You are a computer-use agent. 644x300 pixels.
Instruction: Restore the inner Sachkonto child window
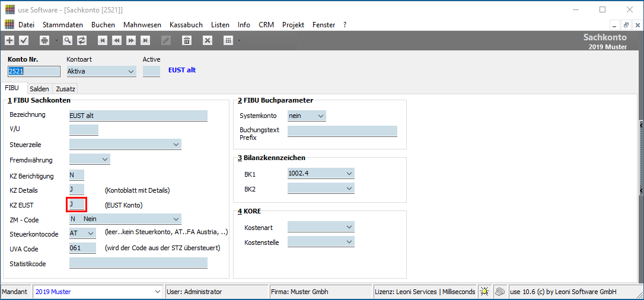[x=626, y=25]
